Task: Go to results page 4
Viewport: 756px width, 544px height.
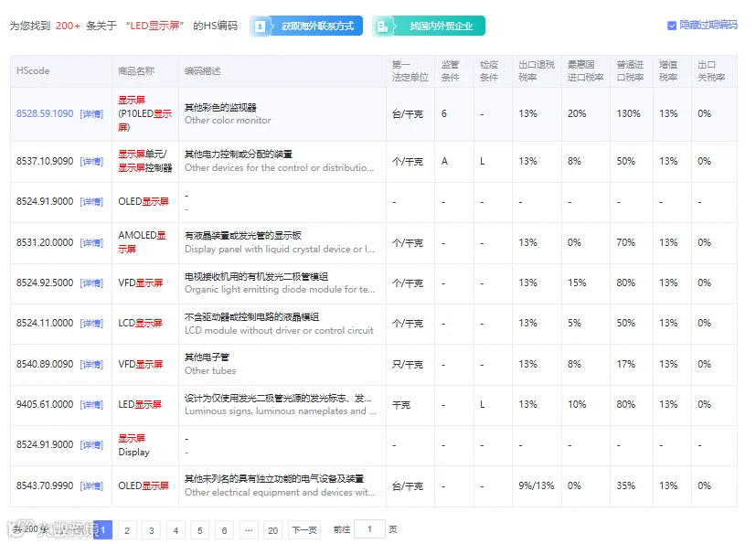Action: [x=176, y=530]
